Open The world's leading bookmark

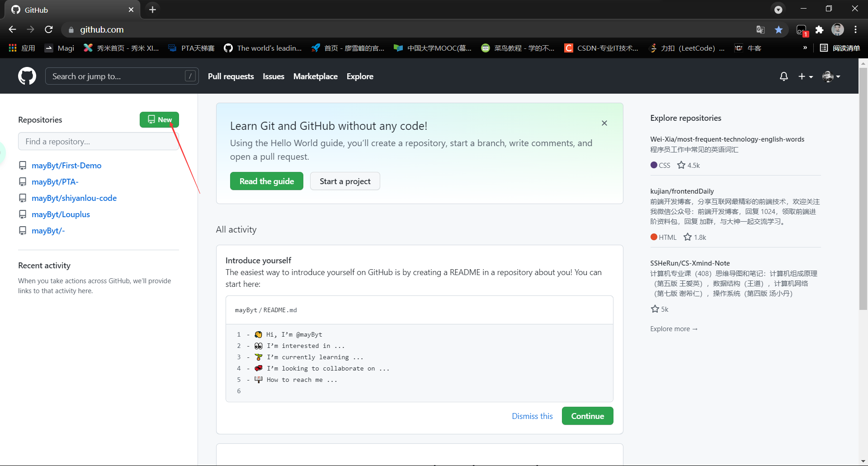pyautogui.click(x=263, y=48)
